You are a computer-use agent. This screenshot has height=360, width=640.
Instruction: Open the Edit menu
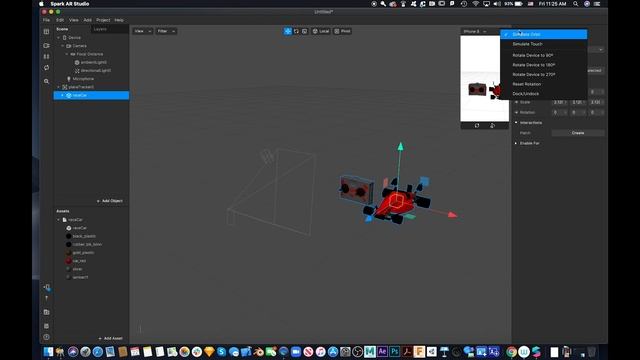[x=60, y=20]
